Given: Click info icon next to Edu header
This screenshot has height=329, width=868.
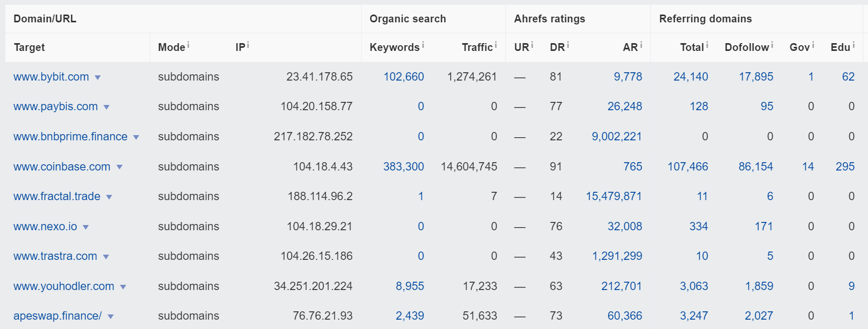Looking at the screenshot, I should (853, 45).
